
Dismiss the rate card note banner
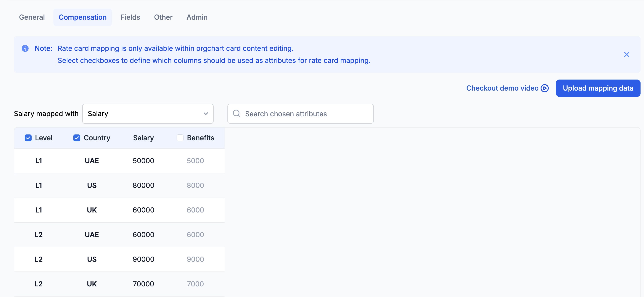(x=626, y=54)
